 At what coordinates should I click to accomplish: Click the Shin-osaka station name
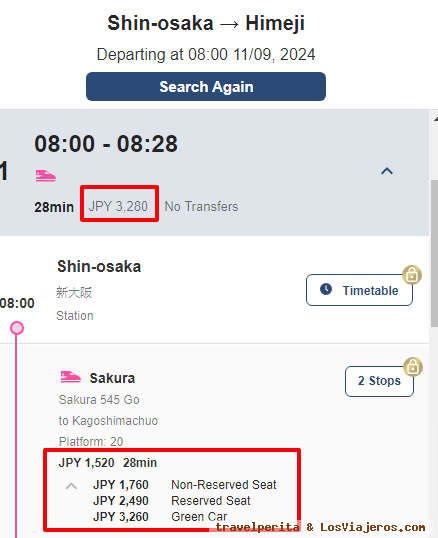coord(99,267)
